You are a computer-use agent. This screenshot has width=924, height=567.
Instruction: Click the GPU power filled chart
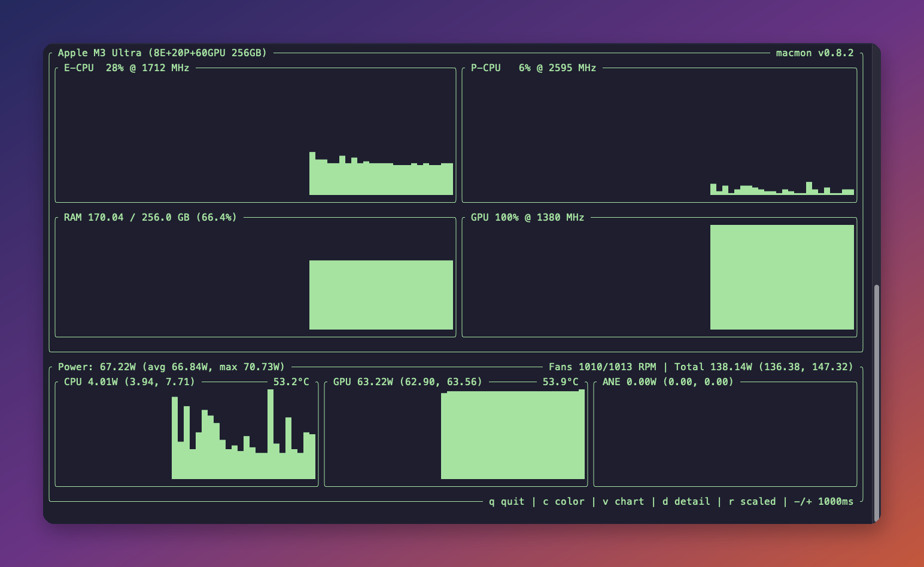[x=513, y=434]
